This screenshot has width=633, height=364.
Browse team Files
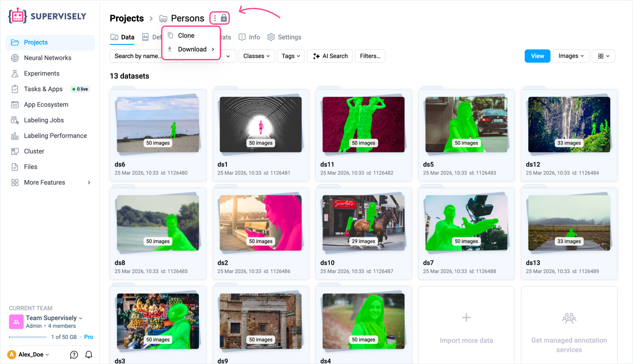(x=31, y=167)
